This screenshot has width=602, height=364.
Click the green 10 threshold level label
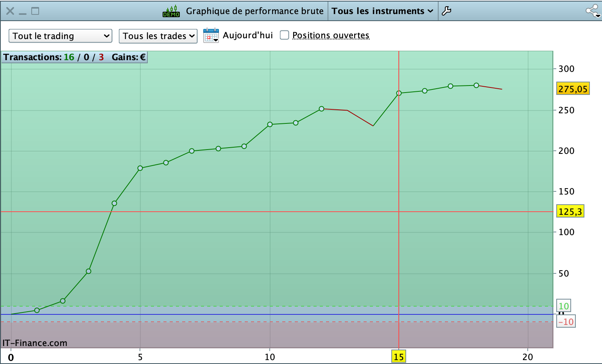(x=563, y=306)
